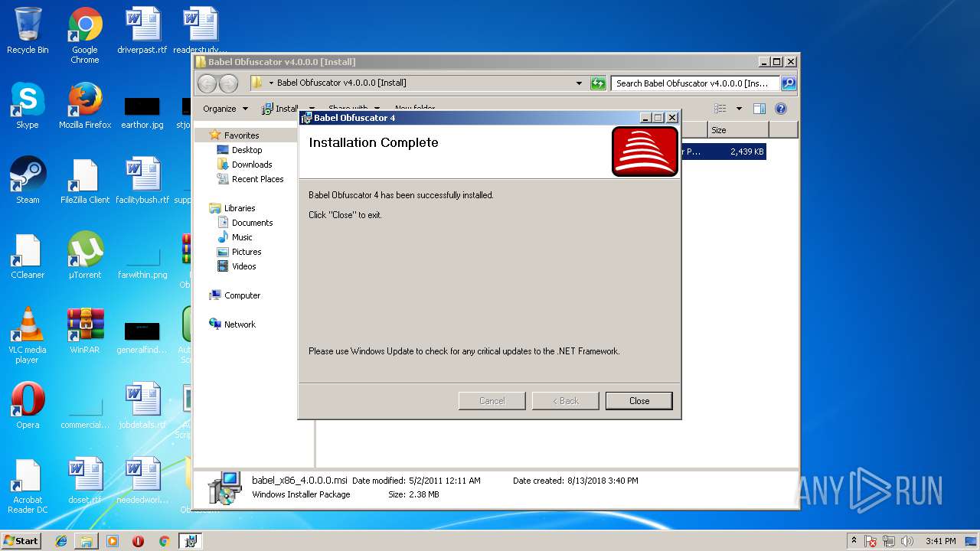Click Chrome icon in taskbar
980x551 pixels.
tap(164, 540)
